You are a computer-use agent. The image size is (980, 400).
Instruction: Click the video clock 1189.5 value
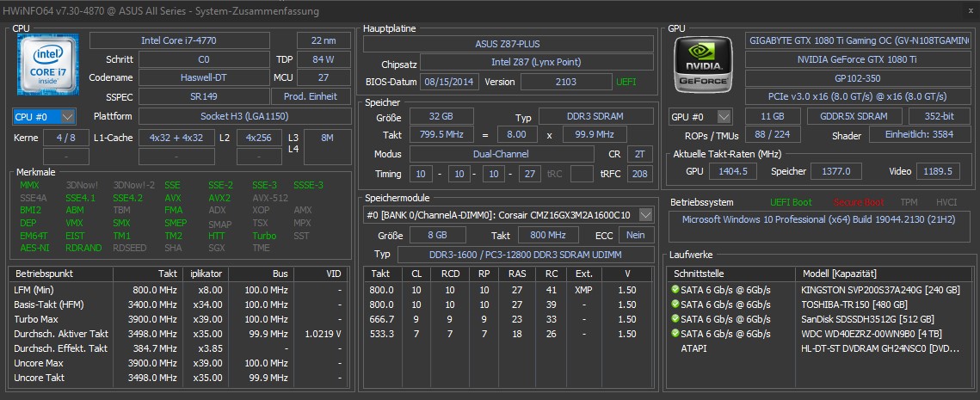(938, 171)
